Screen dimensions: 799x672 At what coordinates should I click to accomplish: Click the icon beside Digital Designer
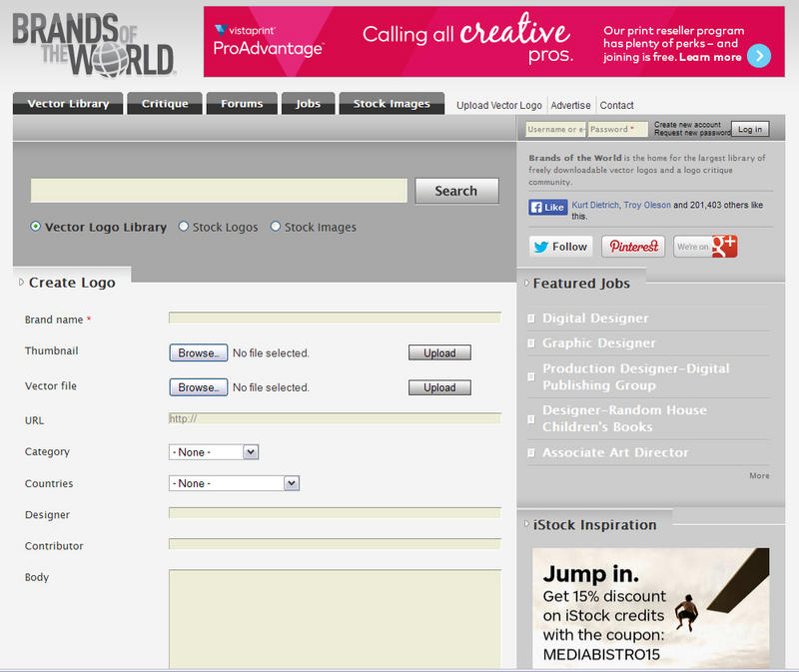[531, 319]
